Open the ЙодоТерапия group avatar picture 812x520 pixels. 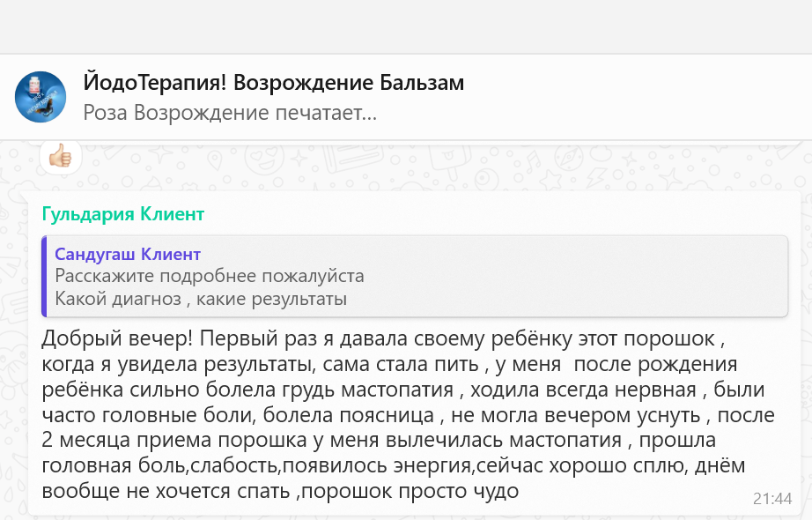(41, 97)
